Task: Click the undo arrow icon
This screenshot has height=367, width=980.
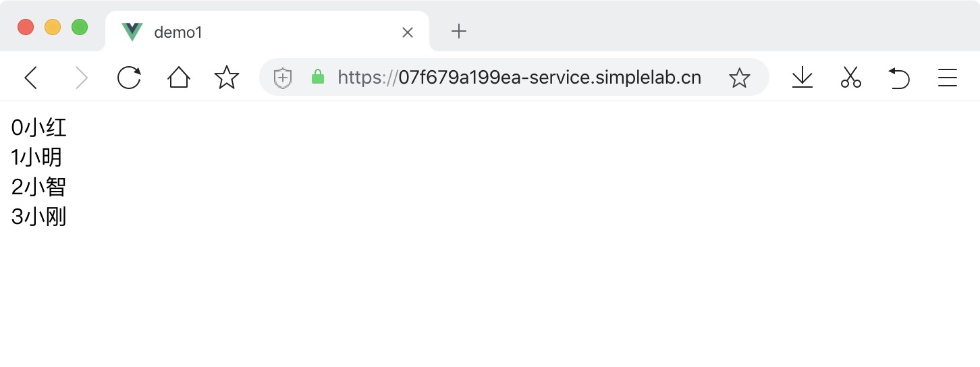Action: pos(899,78)
